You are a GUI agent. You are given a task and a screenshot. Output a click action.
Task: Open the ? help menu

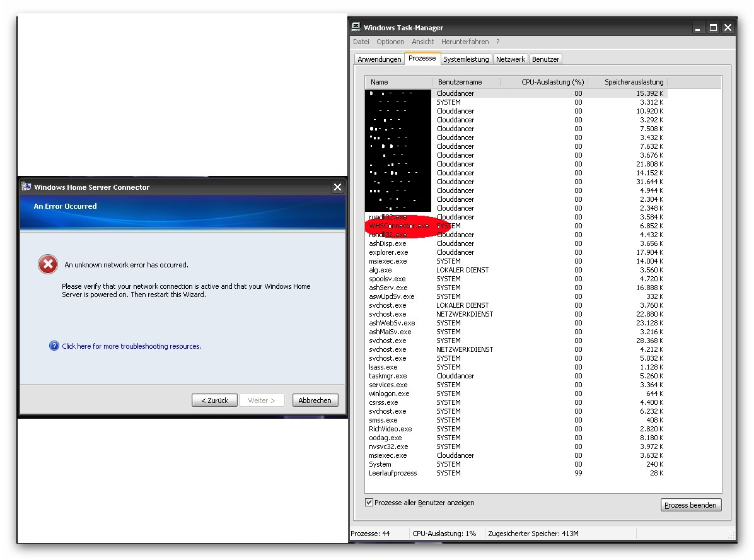pos(497,42)
